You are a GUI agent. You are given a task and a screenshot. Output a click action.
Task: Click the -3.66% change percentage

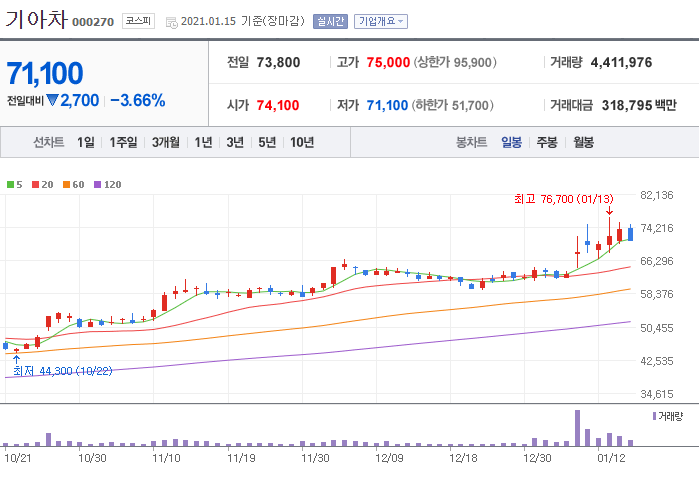click(138, 101)
